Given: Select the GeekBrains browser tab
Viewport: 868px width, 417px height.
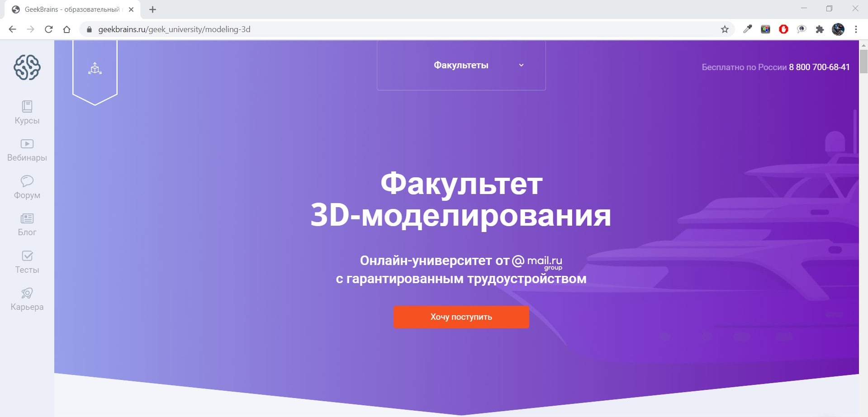Looking at the screenshot, I should [72, 9].
